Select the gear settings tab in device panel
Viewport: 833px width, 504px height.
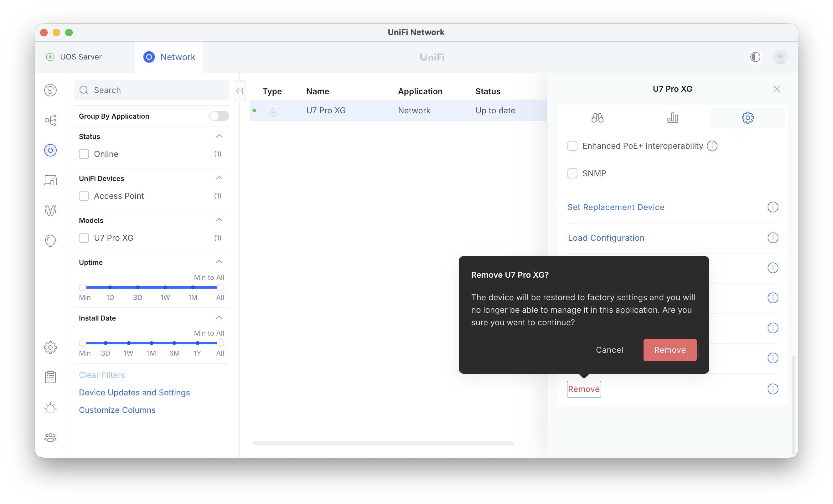click(748, 118)
